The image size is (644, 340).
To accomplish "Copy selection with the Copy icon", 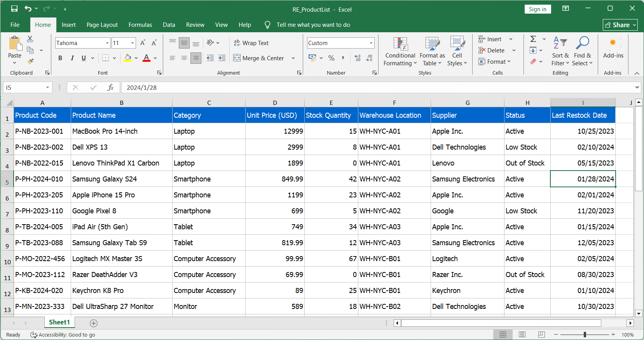I will tap(30, 50).
